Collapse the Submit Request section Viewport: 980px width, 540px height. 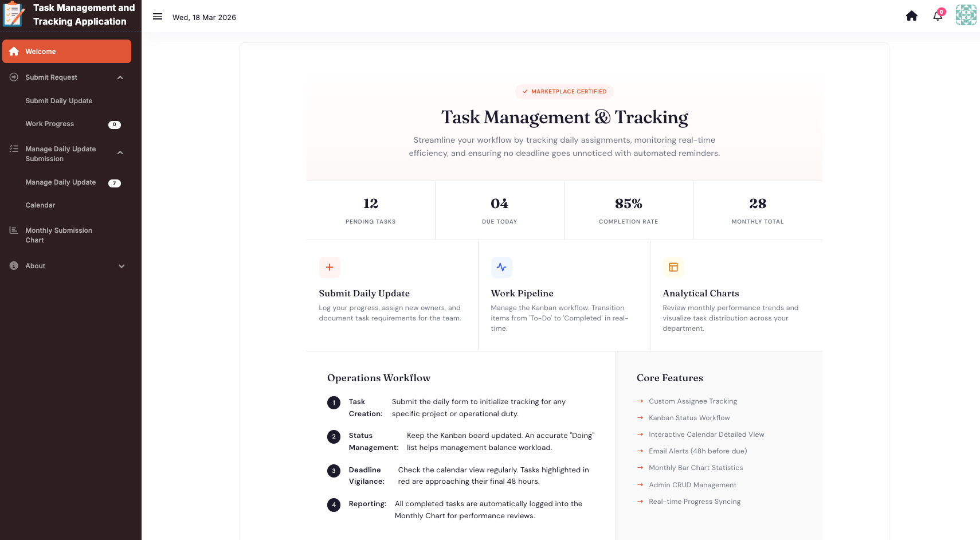pyautogui.click(x=120, y=78)
